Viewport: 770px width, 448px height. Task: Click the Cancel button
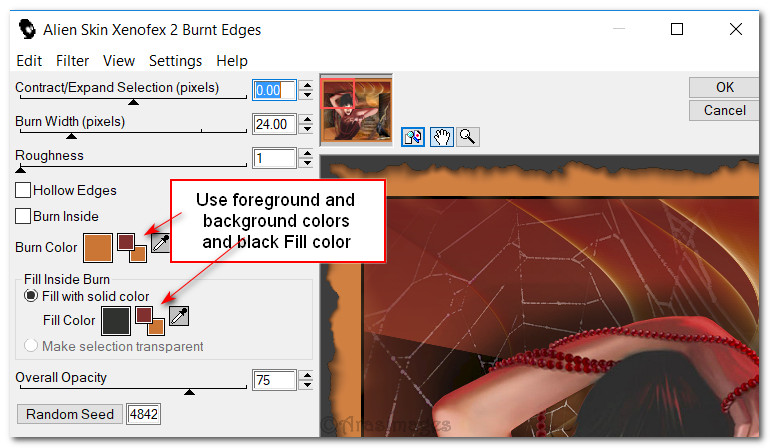[724, 111]
